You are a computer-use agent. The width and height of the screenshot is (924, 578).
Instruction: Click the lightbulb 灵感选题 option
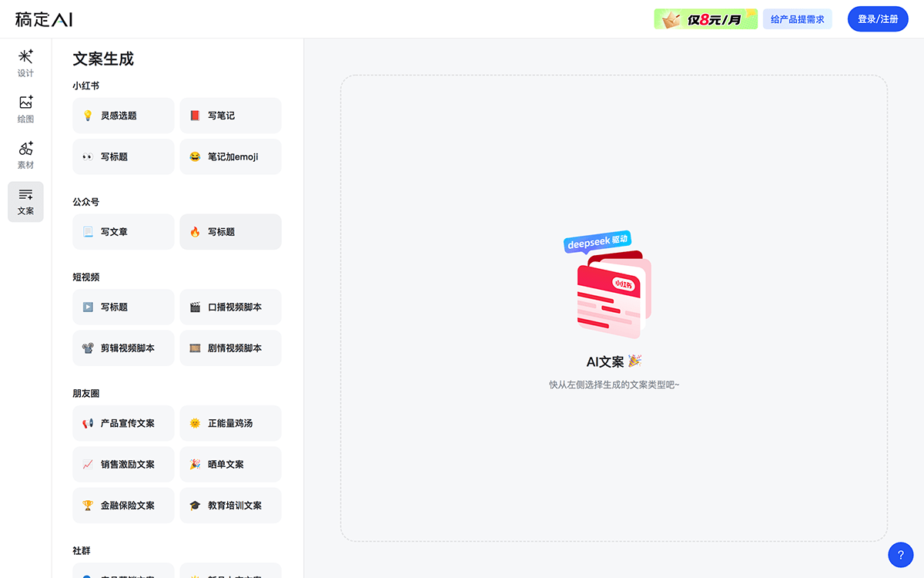(123, 115)
